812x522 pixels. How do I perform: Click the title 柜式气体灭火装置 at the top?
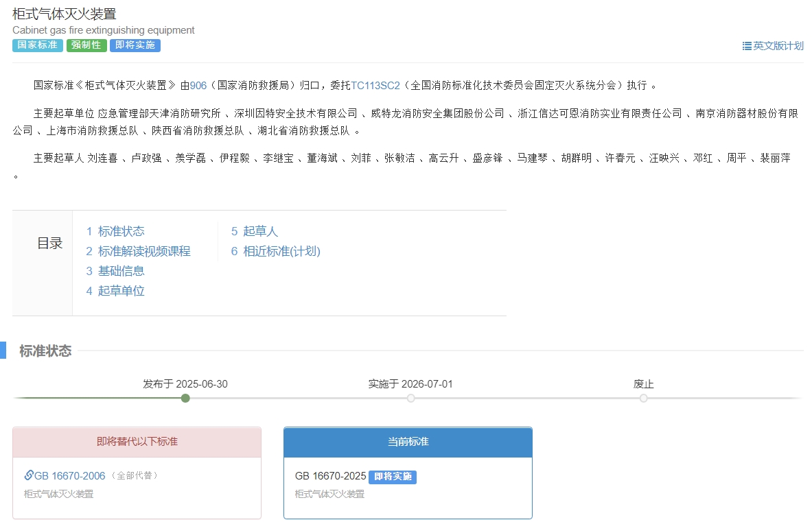(x=65, y=14)
